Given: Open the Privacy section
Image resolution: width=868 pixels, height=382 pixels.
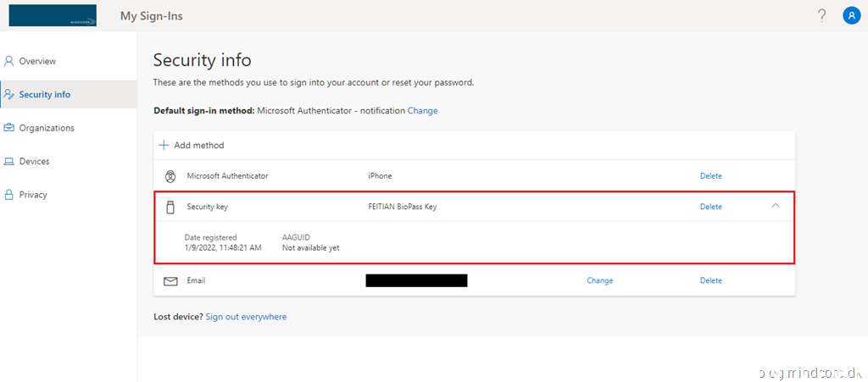Looking at the screenshot, I should [x=33, y=195].
